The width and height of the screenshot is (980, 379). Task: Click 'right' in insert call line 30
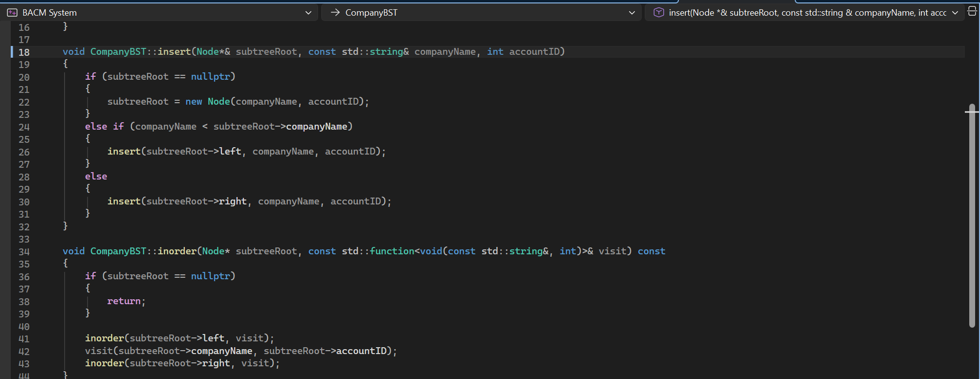[233, 201]
